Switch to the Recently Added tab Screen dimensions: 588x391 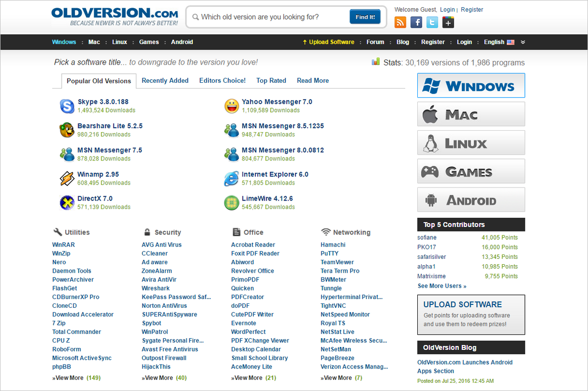click(165, 81)
